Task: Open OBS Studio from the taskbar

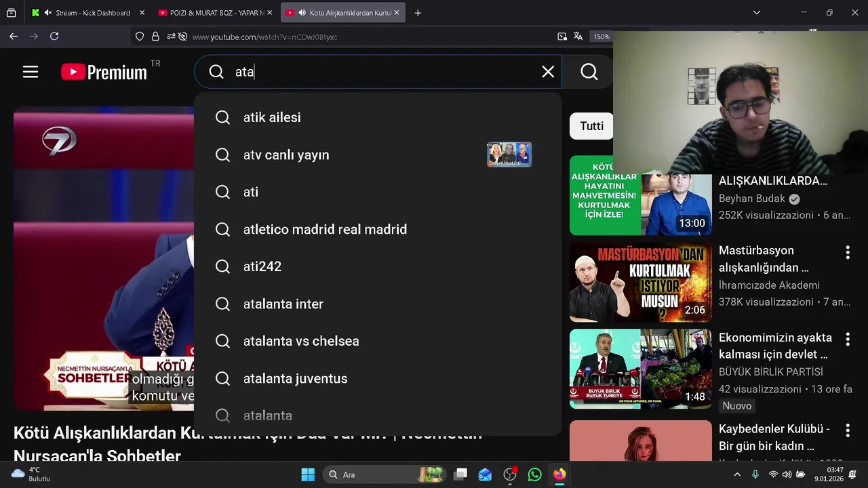Action: point(510,474)
